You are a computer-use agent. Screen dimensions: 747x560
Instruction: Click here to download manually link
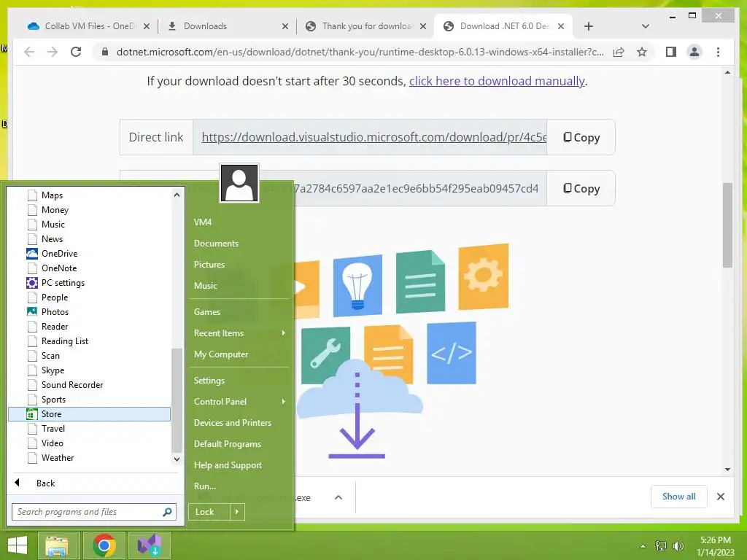tap(497, 82)
